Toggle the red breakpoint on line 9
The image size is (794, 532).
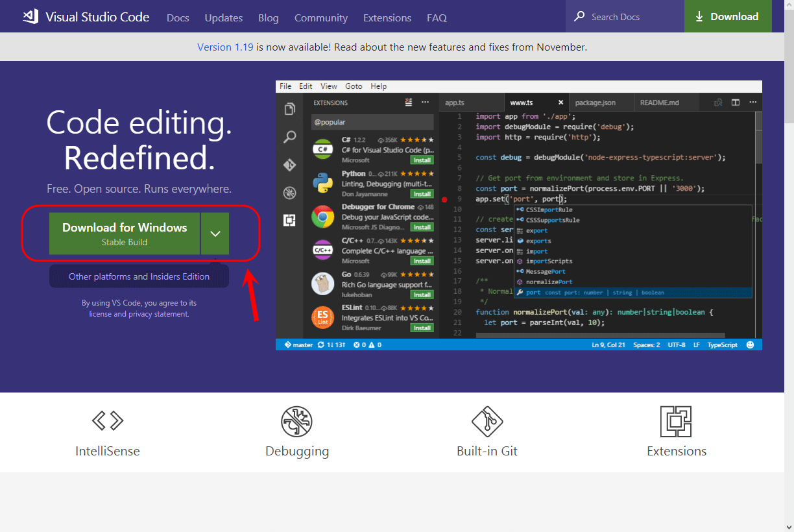coord(444,199)
